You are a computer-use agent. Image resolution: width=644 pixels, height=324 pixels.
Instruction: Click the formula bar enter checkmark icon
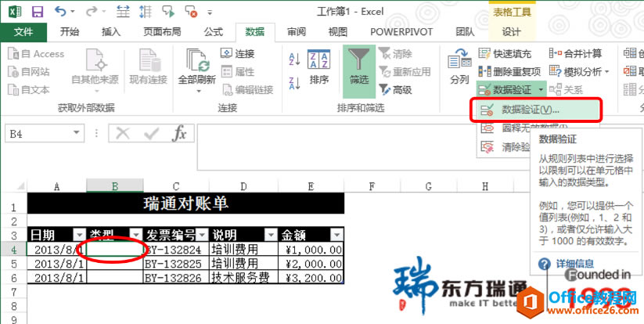click(151, 134)
